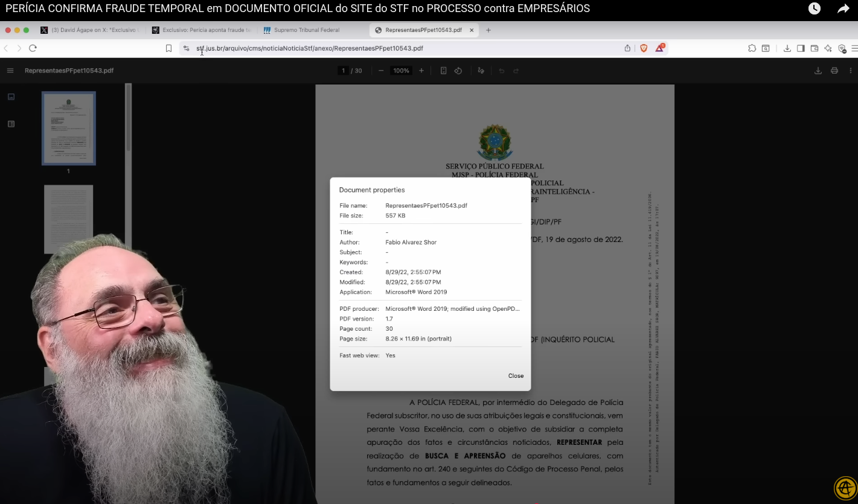Image resolution: width=858 pixels, height=504 pixels.
Task: Print the PDF document
Action: click(x=834, y=71)
